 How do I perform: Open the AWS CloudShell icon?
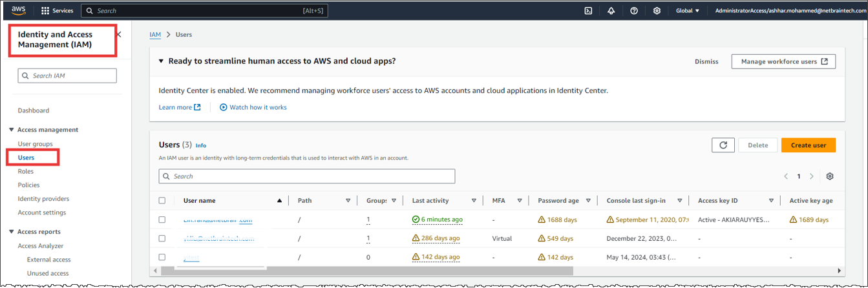tap(588, 10)
